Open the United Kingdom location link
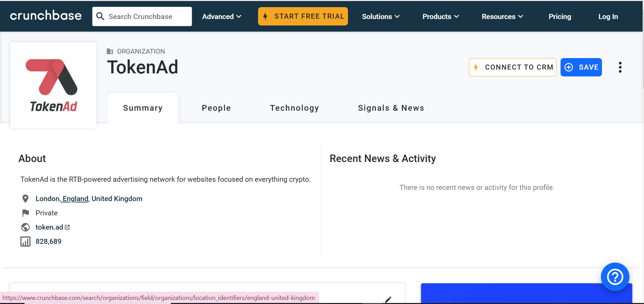 [x=117, y=199]
